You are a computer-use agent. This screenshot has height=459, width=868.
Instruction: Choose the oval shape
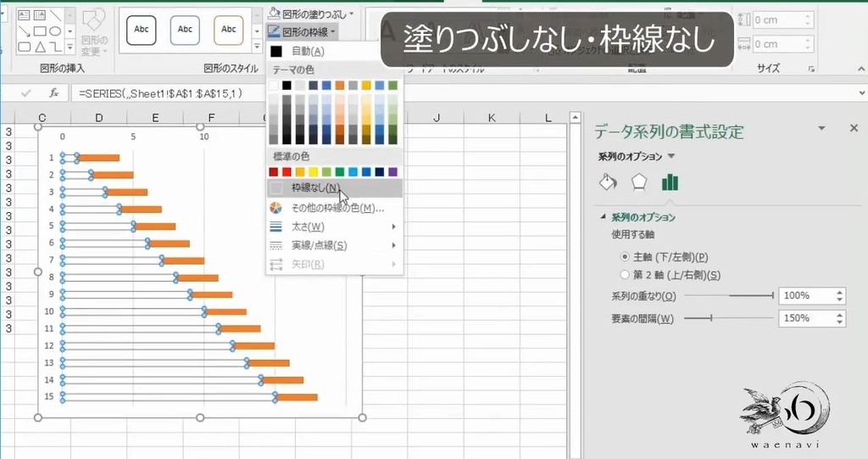pos(55,31)
